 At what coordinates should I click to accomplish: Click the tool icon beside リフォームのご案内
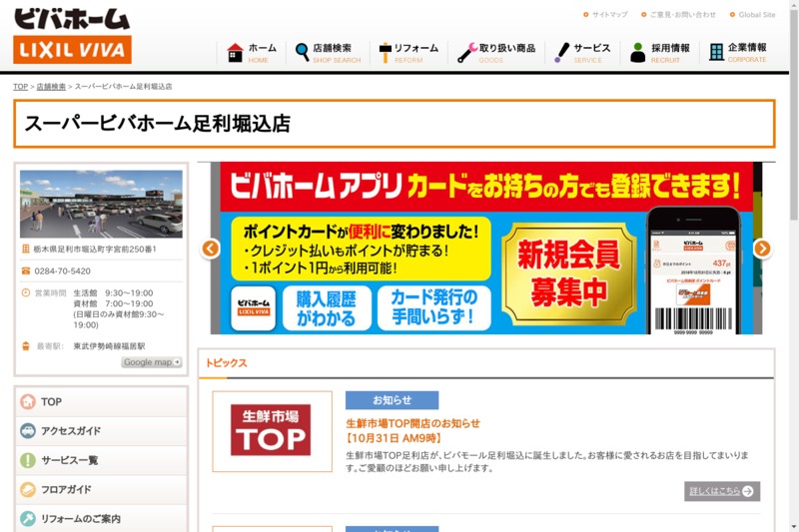(28, 519)
